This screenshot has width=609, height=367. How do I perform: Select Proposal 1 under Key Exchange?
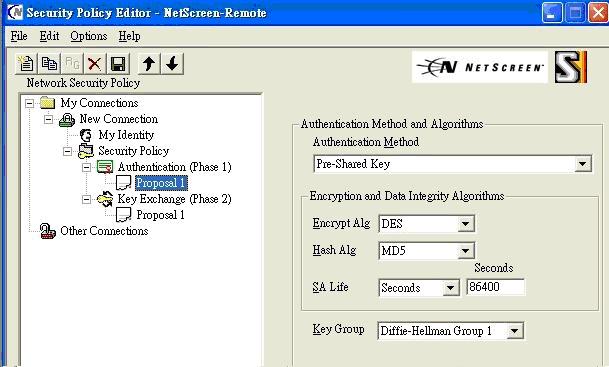(x=160, y=215)
